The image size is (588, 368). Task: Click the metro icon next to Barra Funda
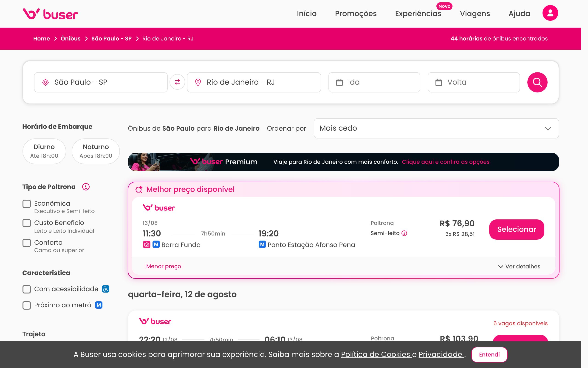[156, 244]
